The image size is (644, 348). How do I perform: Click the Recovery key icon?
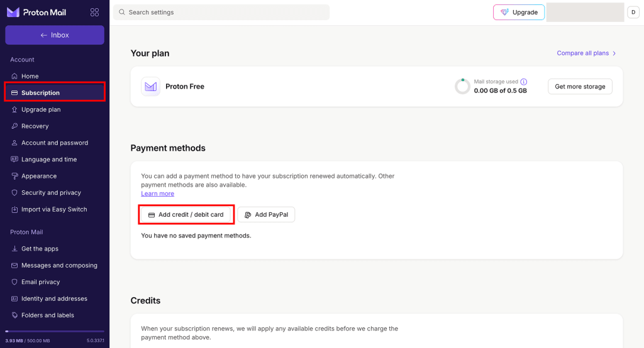[14, 126]
